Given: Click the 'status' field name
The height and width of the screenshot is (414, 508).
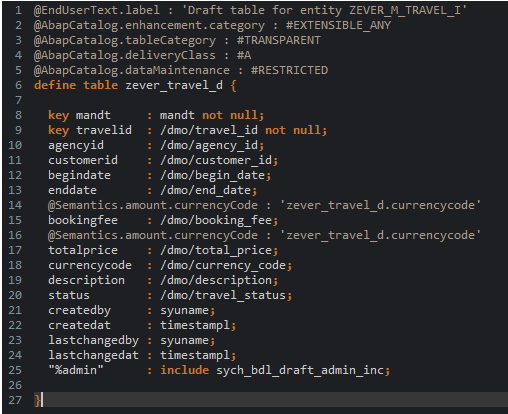Looking at the screenshot, I should pyautogui.click(x=69, y=295).
